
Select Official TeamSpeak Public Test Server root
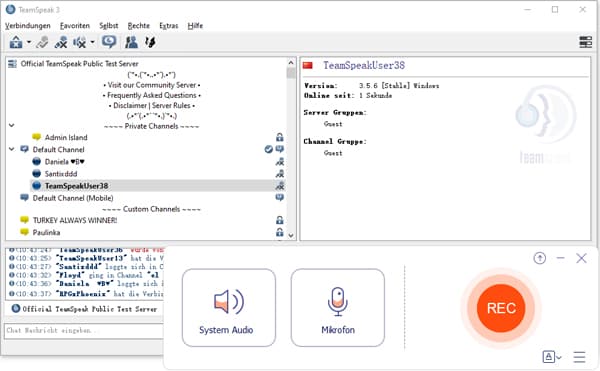[79, 64]
